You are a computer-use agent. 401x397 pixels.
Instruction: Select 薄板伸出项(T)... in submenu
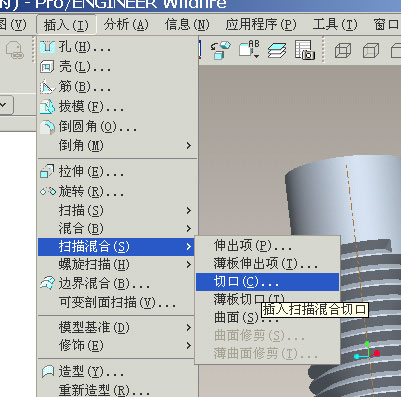pyautogui.click(x=267, y=264)
